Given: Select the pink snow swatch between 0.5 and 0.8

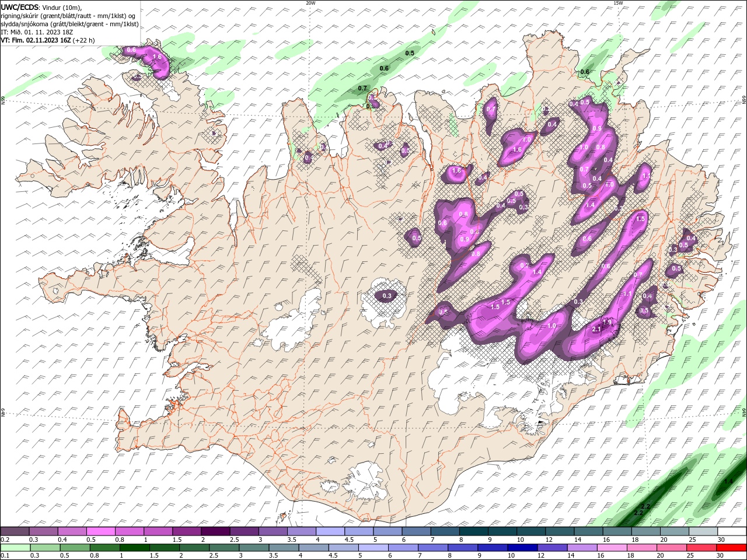Looking at the screenshot, I should (x=101, y=531).
